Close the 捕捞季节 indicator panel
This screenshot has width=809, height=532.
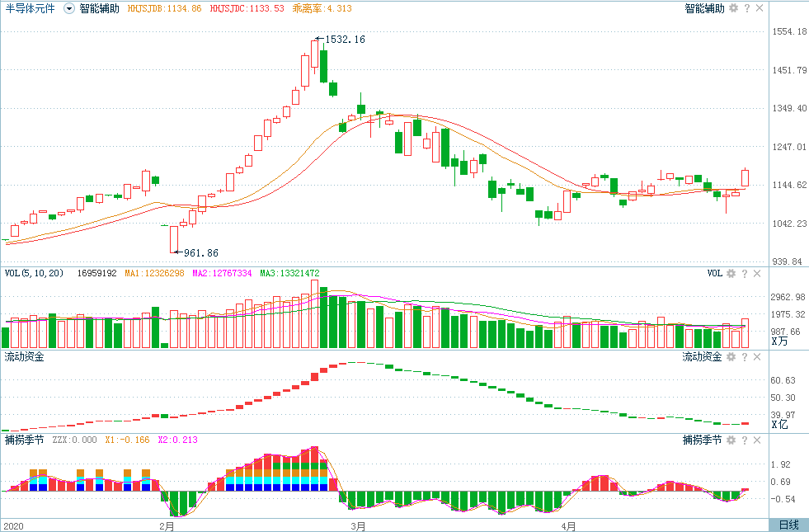pos(757,440)
